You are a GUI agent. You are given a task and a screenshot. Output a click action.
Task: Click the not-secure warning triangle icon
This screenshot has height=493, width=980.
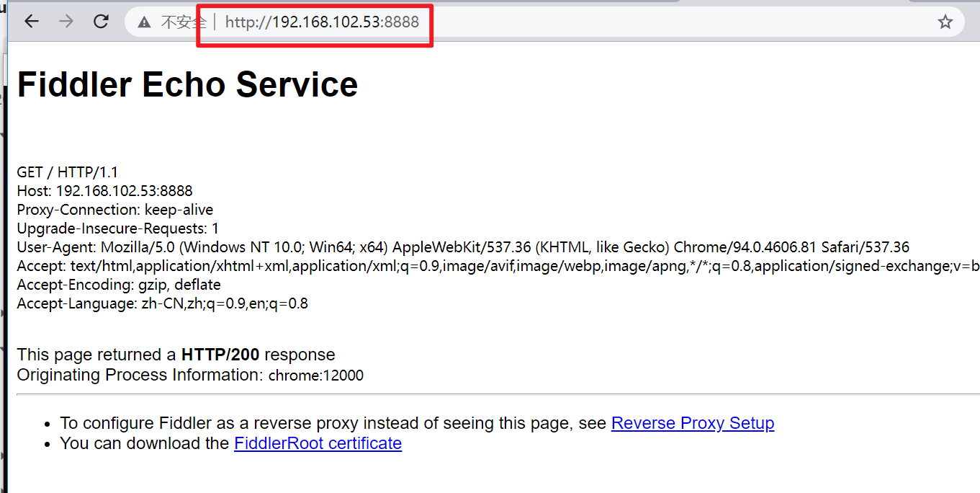(x=145, y=22)
